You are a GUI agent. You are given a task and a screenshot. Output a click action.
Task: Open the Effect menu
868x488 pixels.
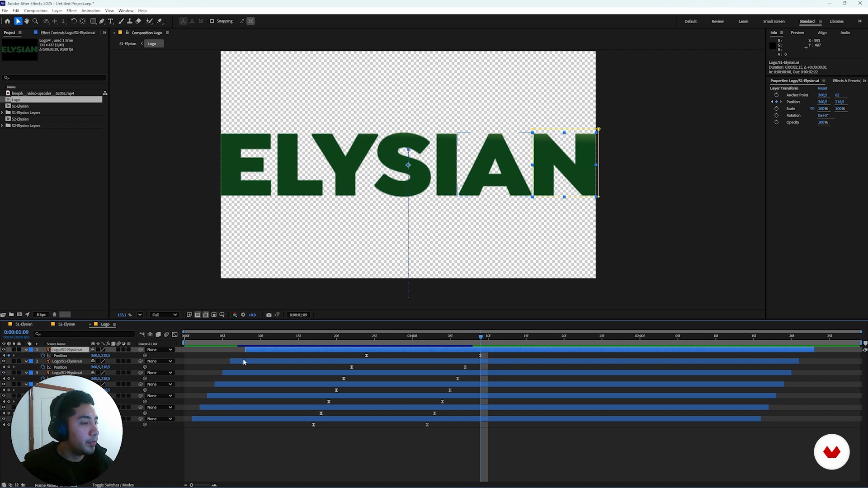(x=71, y=11)
